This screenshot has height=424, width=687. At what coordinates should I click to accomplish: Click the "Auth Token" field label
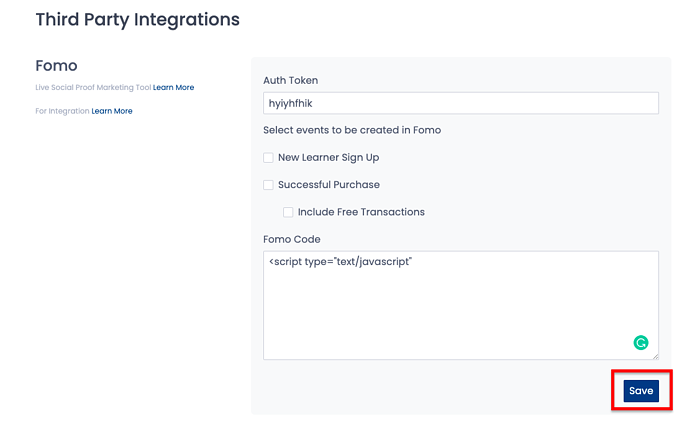(290, 80)
